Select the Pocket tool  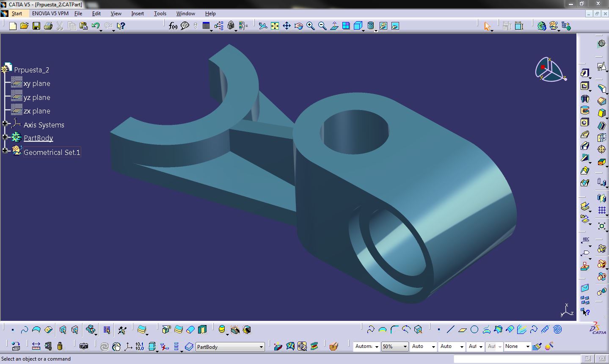[584, 86]
